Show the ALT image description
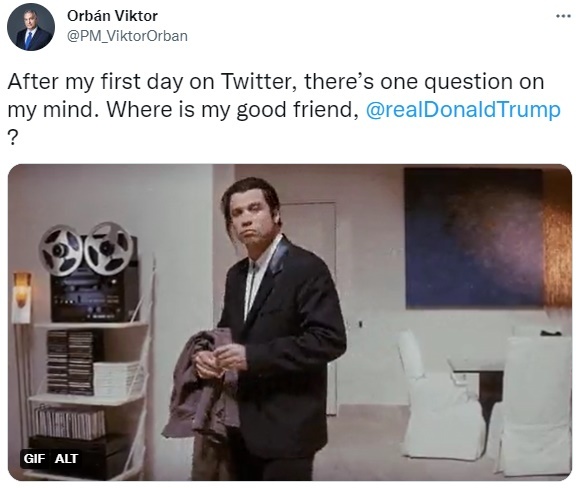 pos(66,459)
